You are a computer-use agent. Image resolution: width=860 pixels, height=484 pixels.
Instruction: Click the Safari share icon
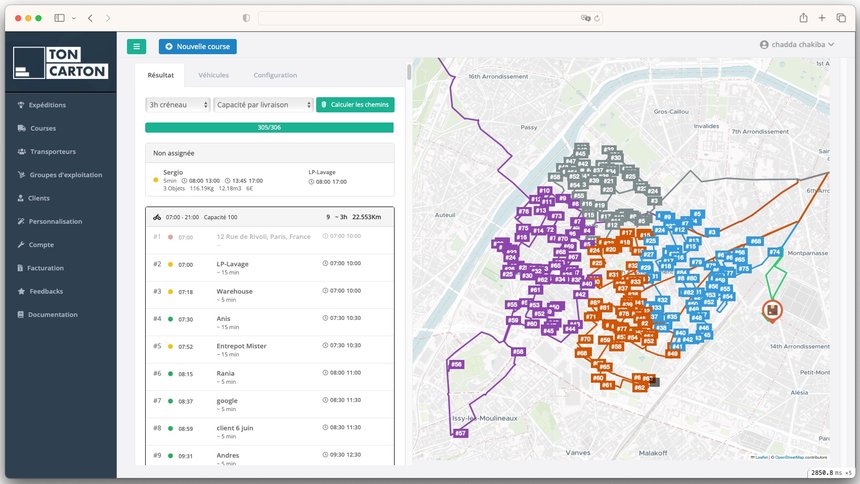[803, 18]
